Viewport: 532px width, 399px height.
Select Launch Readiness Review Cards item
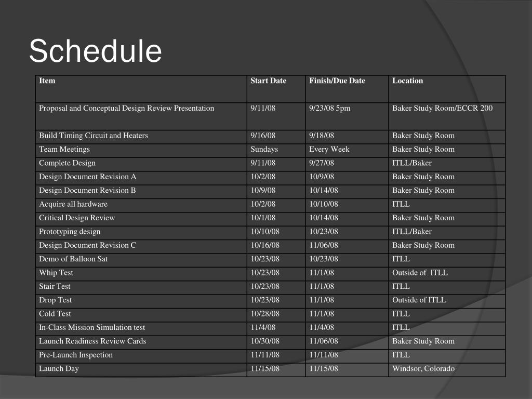[x=92, y=341]
